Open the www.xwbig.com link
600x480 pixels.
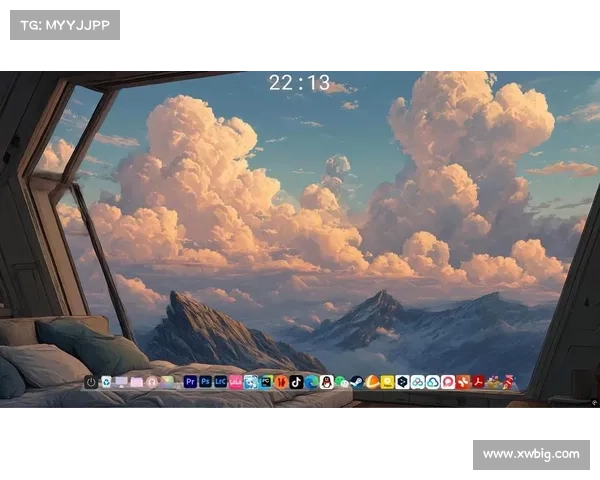pyautogui.click(x=531, y=454)
